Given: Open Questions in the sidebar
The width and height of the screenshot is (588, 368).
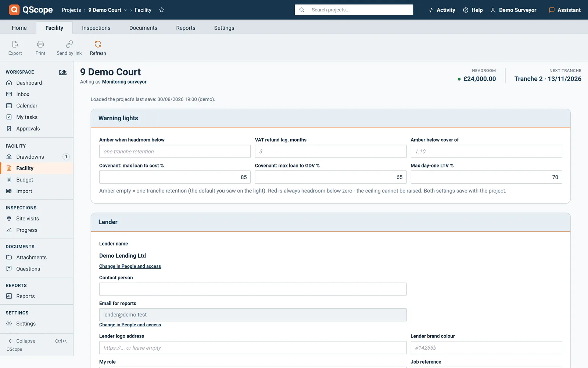Looking at the screenshot, I should (37, 269).
